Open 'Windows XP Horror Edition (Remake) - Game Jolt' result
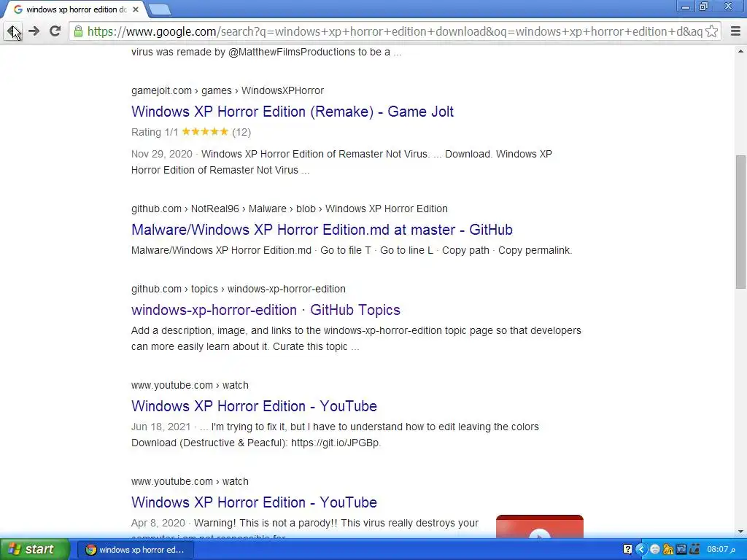Screen dimensions: 747x560 (x=293, y=112)
